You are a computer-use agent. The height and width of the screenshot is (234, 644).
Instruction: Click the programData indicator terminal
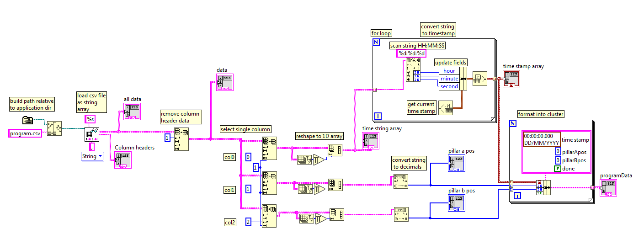pyautogui.click(x=608, y=188)
